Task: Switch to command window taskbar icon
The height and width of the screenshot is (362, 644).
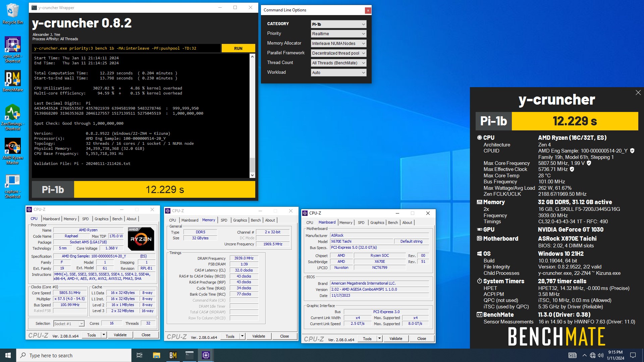Action: (190, 355)
